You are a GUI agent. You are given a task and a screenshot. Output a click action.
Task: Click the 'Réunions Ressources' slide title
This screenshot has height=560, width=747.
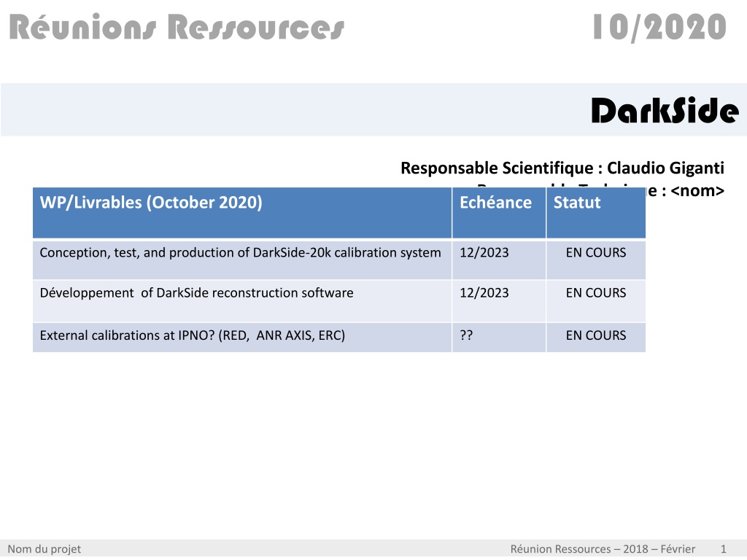tap(177, 27)
